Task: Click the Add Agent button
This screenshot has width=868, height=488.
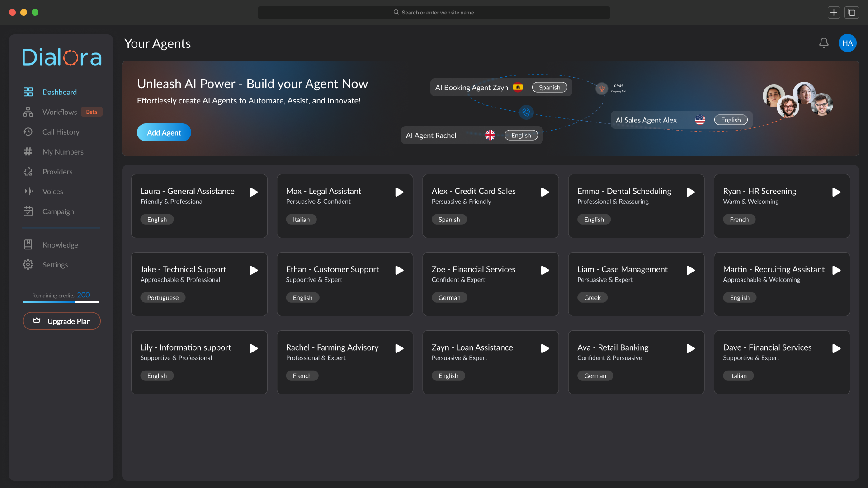Action: coord(164,132)
